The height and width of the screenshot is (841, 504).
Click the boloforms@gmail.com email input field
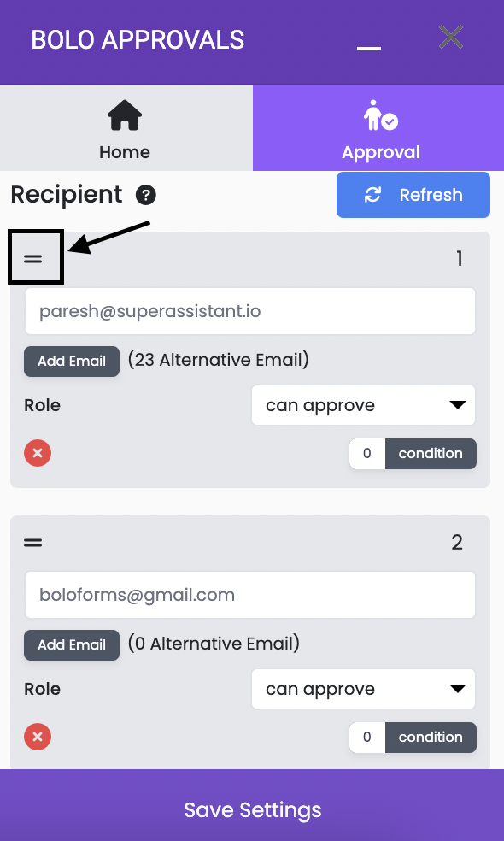[249, 595]
